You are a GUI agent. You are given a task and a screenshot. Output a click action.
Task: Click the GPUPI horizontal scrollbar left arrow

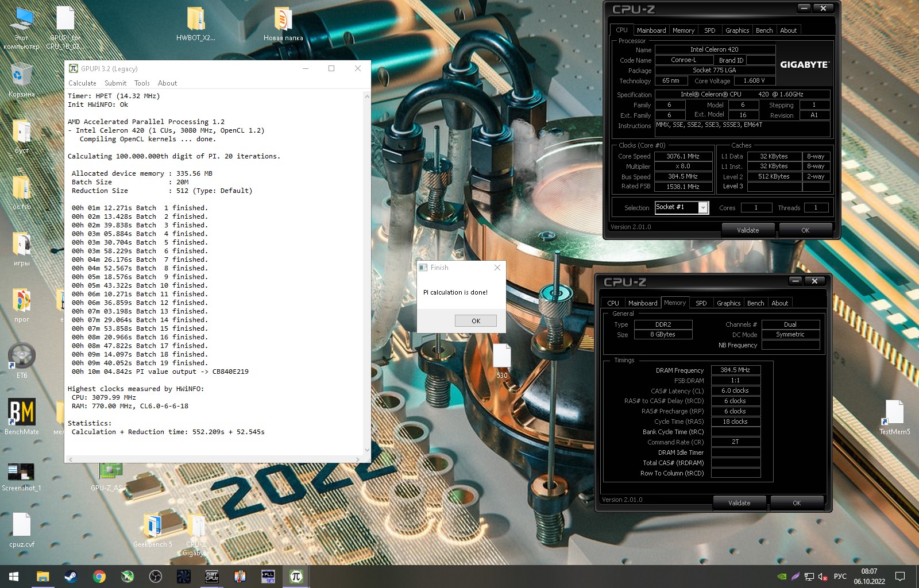pos(71,459)
